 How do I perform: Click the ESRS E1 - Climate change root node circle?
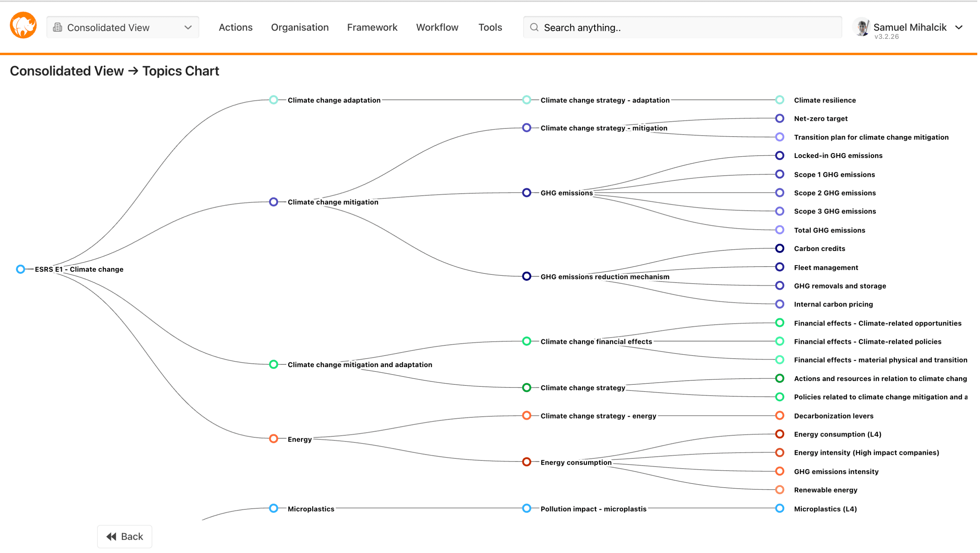20,270
